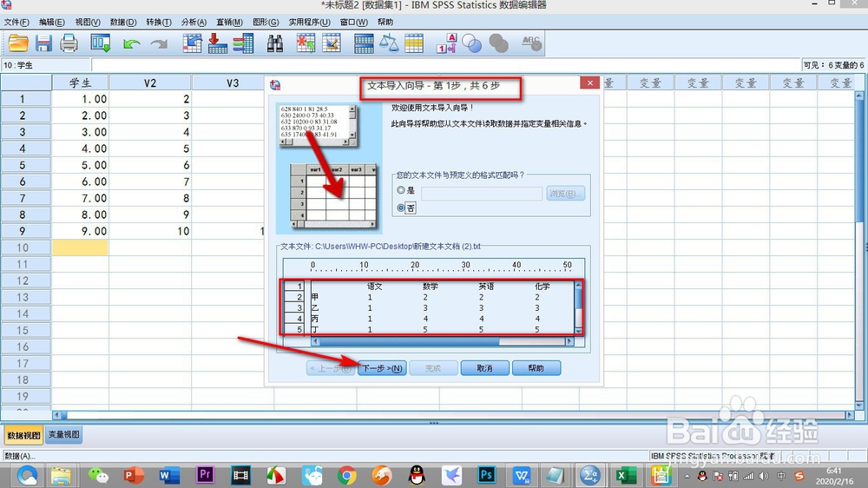Open WeChat from the taskbar
This screenshot has height=488, width=868.
point(99,475)
